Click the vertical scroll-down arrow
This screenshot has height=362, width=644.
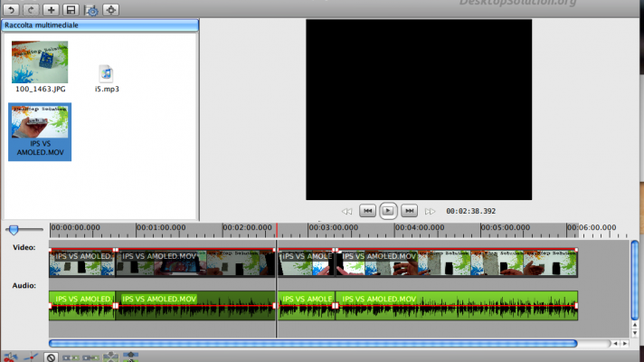pyautogui.click(x=635, y=333)
